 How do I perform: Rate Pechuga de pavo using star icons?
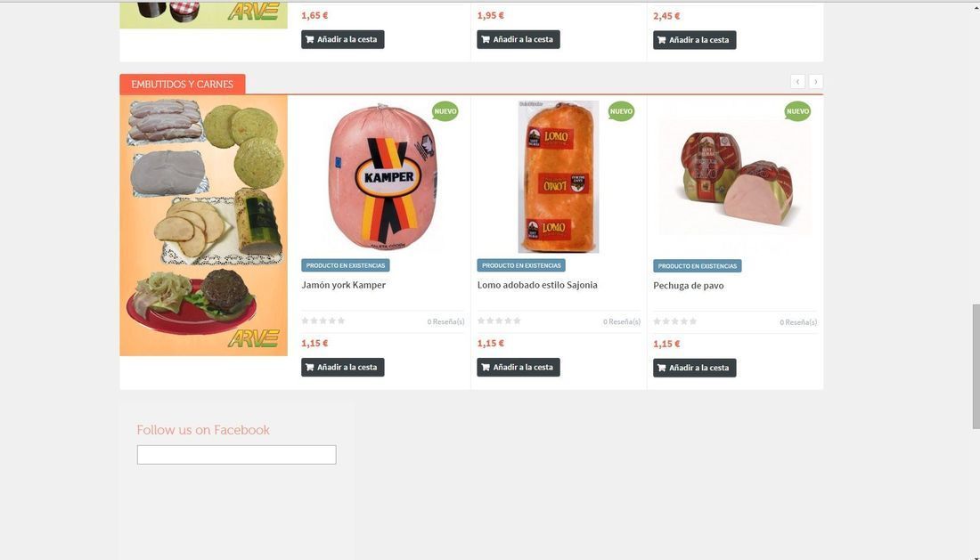(675, 321)
